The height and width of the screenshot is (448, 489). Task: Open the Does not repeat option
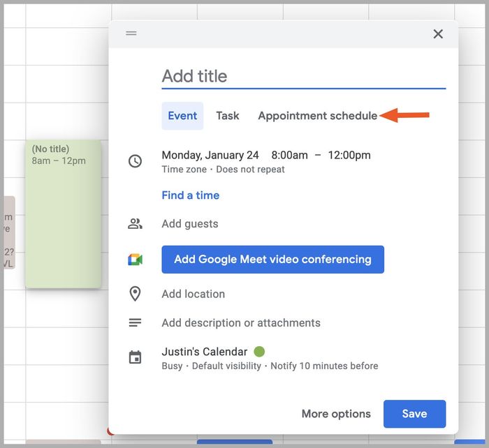[x=250, y=170]
